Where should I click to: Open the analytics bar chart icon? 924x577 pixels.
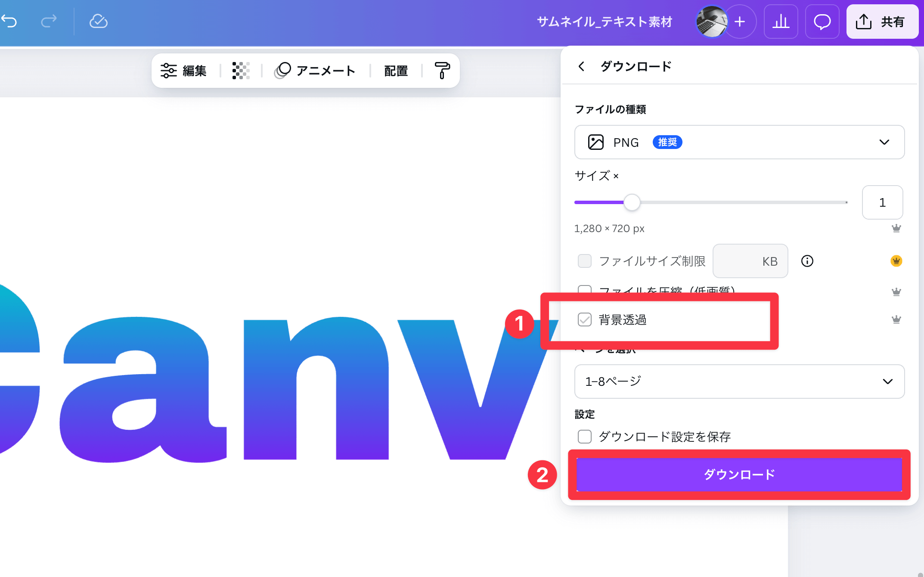pyautogui.click(x=781, y=22)
